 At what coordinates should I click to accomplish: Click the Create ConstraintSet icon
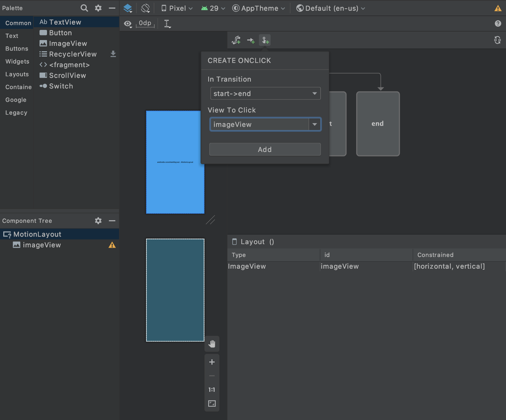(236, 40)
